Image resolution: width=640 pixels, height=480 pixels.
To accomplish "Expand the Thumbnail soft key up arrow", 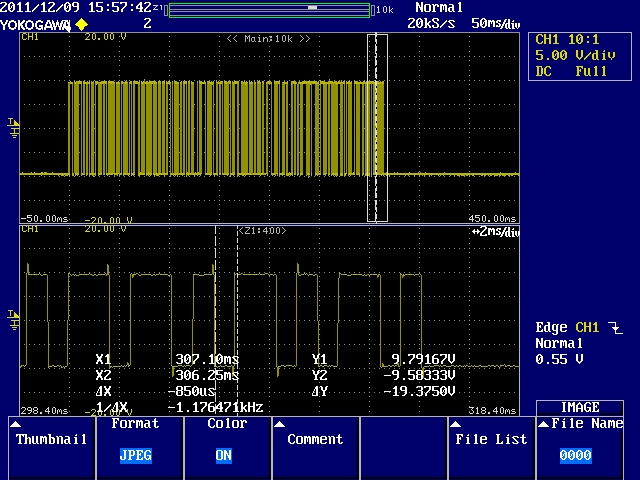I will [16, 424].
